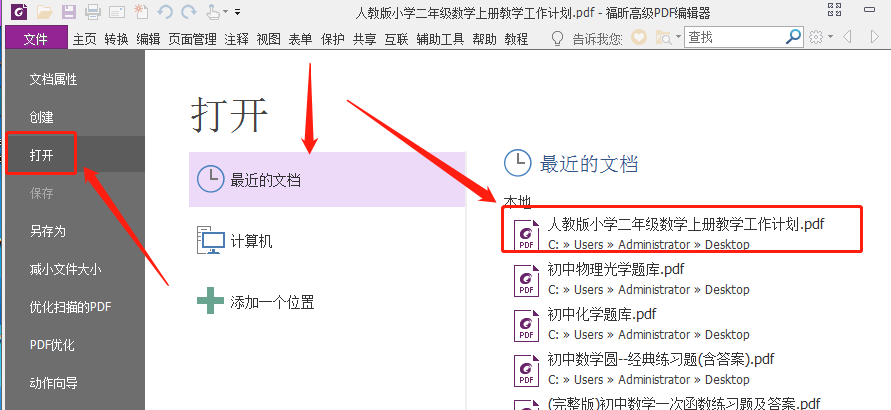The image size is (891, 410).
Task: Select PDF优化 in the sidebar
Action: pyautogui.click(x=74, y=345)
